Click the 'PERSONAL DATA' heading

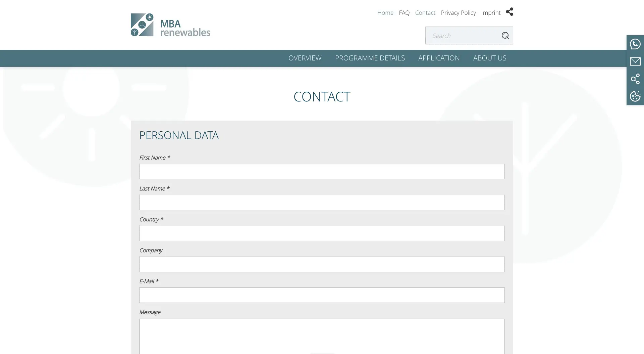tap(179, 135)
